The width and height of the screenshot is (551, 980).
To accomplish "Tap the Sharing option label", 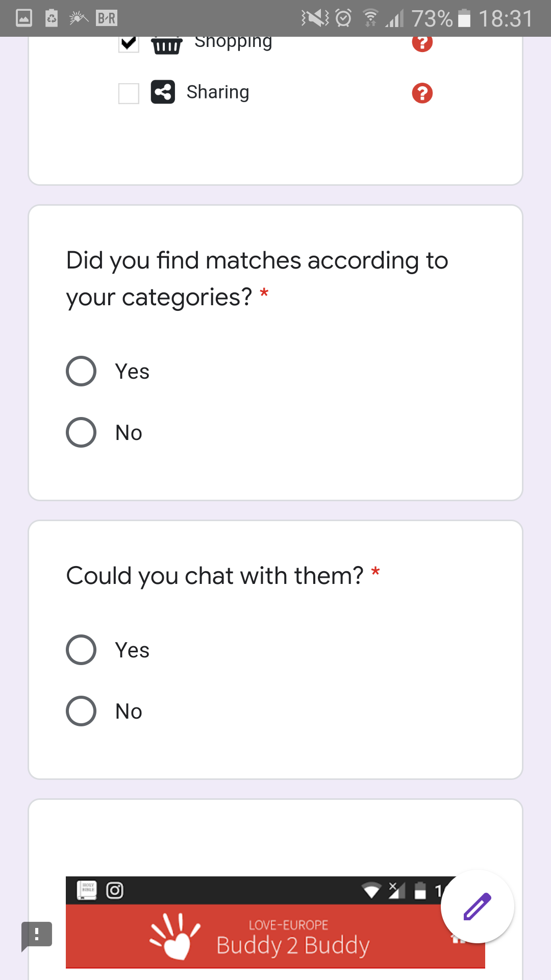I will click(x=218, y=92).
